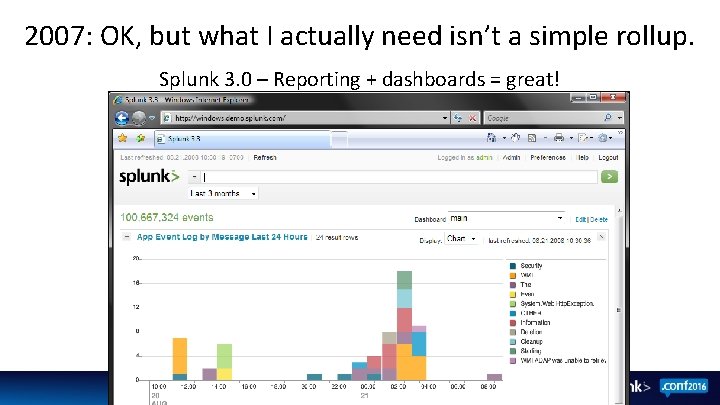Open App Event Log by Message Last 24 Hours
Viewport: 720px width, 405px height.
(x=222, y=237)
